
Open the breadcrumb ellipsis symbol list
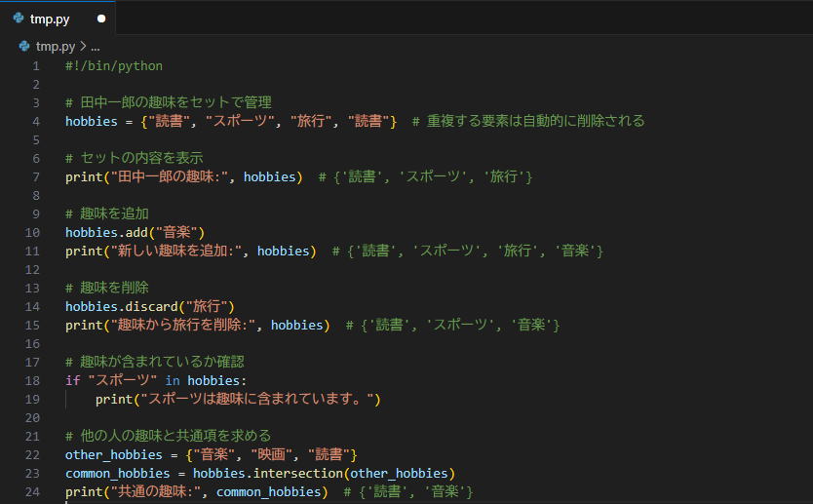pyautogui.click(x=96, y=47)
